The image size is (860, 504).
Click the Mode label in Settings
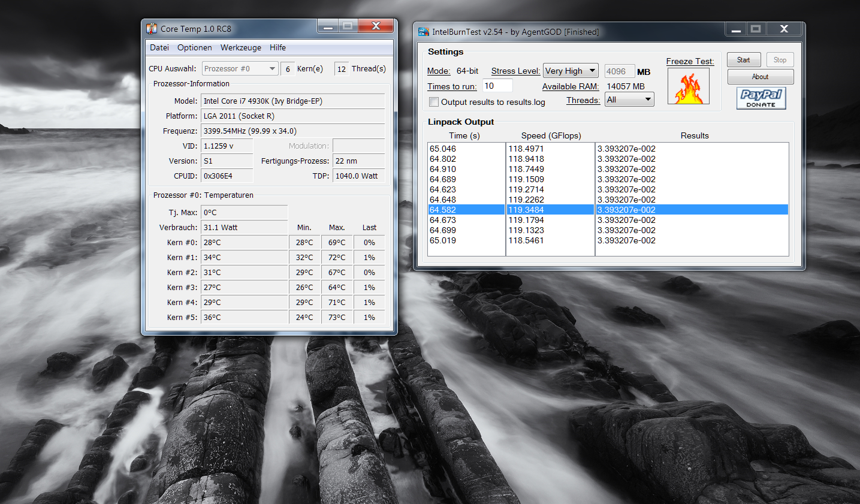pos(439,71)
